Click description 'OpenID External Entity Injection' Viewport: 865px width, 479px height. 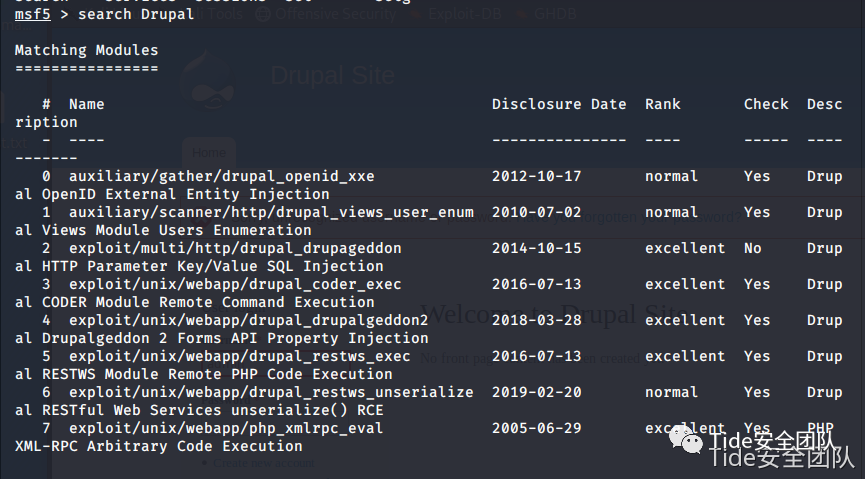click(185, 194)
